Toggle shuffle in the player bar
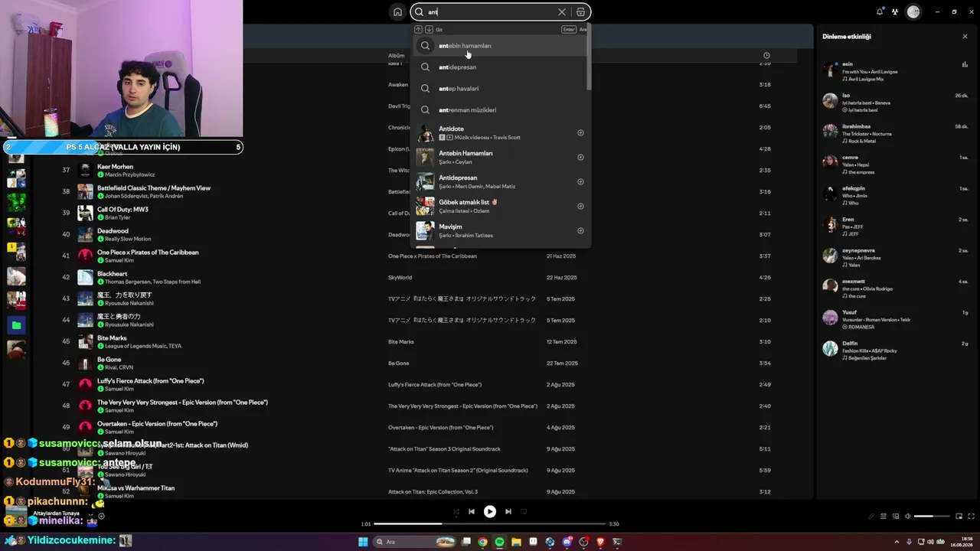This screenshot has height=551, width=980. [456, 512]
